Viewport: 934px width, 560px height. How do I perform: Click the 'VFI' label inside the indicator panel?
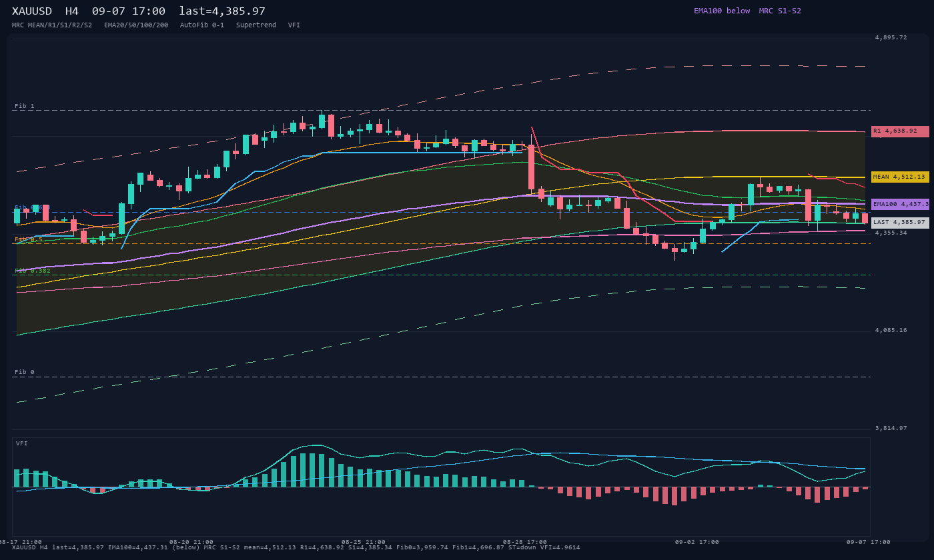22,443
